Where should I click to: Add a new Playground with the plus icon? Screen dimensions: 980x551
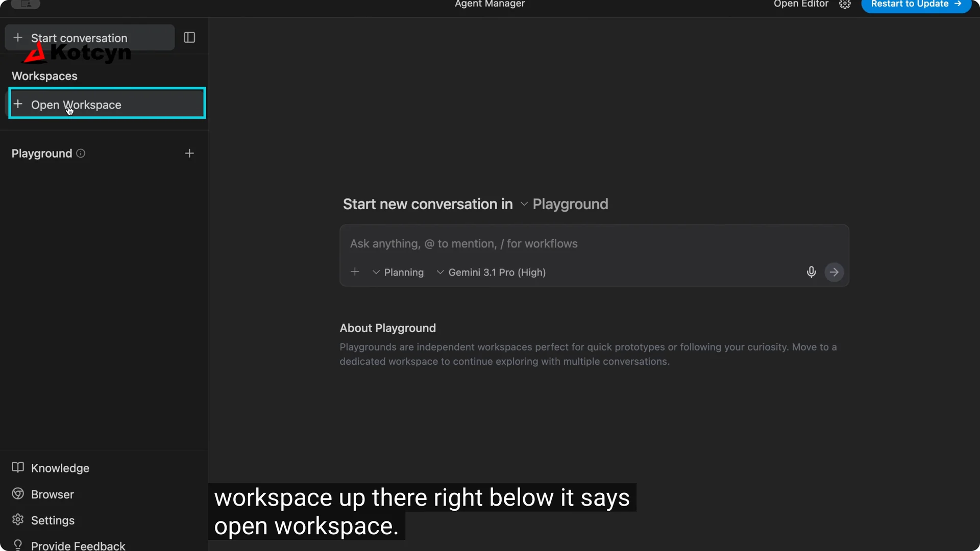189,154
